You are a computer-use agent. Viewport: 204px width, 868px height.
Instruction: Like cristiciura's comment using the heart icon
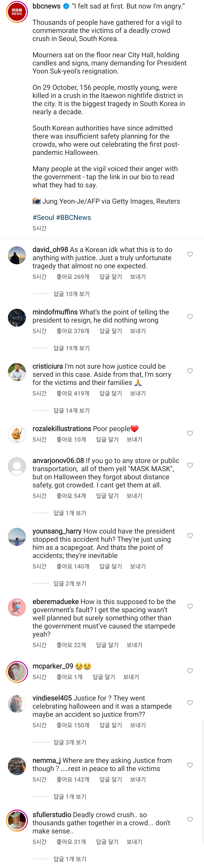[x=190, y=371]
